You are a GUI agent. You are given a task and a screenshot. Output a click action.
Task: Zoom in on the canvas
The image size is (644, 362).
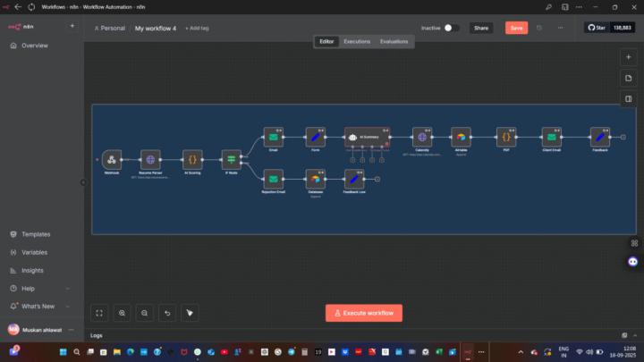click(x=122, y=313)
